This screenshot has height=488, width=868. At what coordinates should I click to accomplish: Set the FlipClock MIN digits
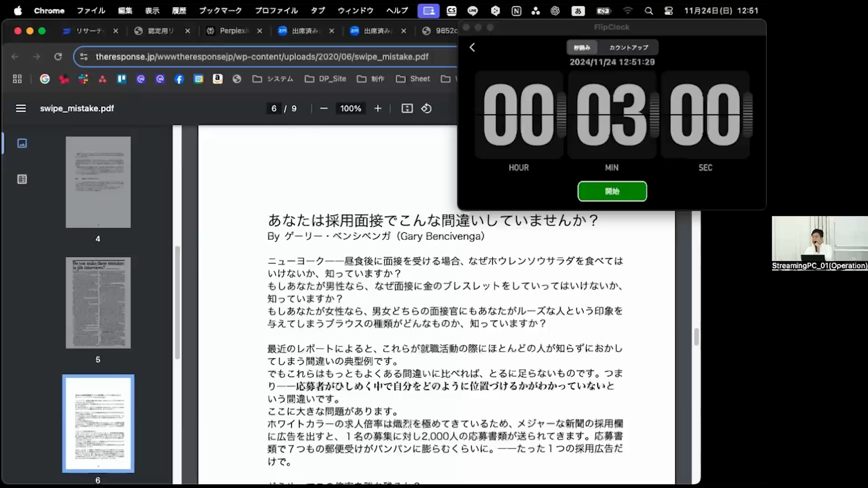(x=612, y=115)
